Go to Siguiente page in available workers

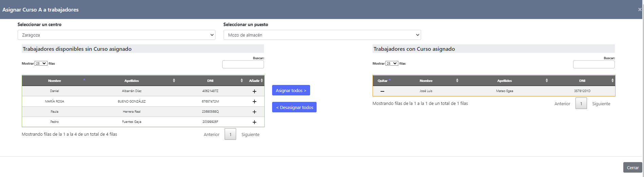(x=250, y=134)
